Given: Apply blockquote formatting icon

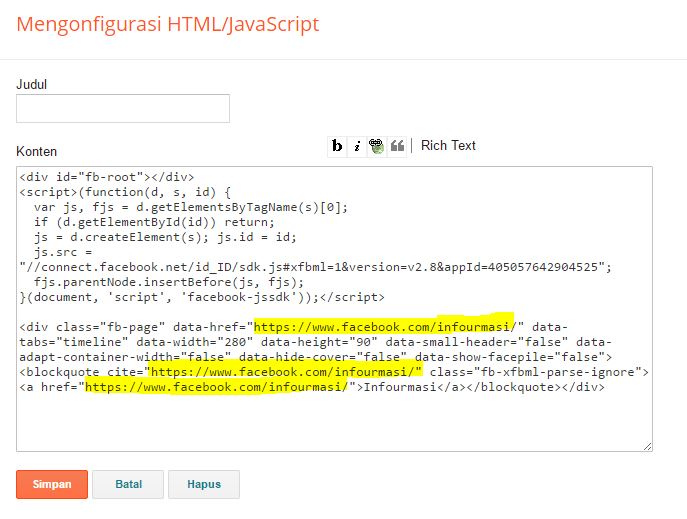Looking at the screenshot, I should (397, 146).
